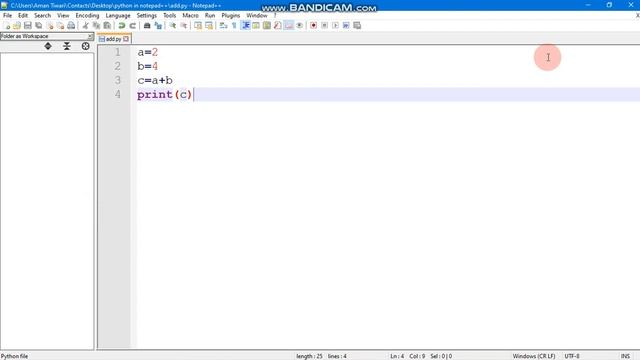Create a new file from the toolbar
640x360 pixels.
[x=6, y=25]
